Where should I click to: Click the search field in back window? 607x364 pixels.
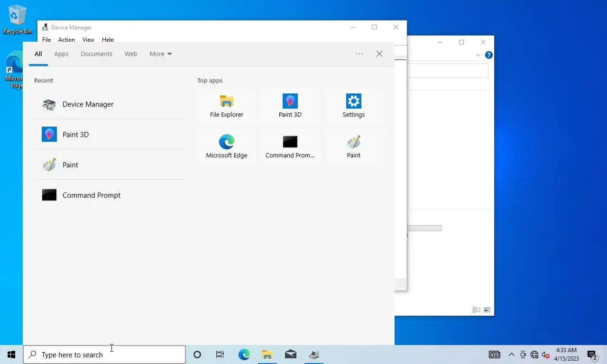[x=448, y=71]
